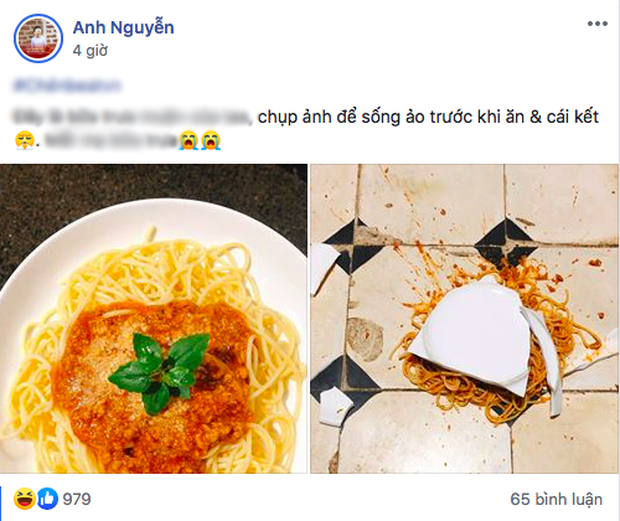Click the last crying emoji in the post
This screenshot has height=521, width=620.
pyautogui.click(x=211, y=140)
